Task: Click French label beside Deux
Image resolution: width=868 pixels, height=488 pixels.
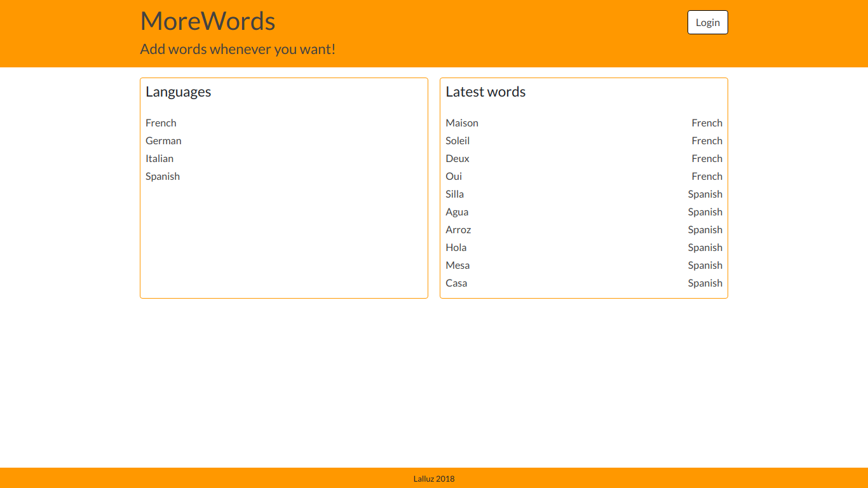Action: point(707,158)
